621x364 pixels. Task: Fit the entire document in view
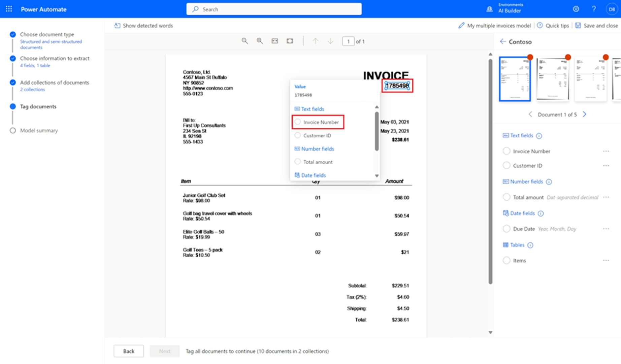(x=290, y=41)
